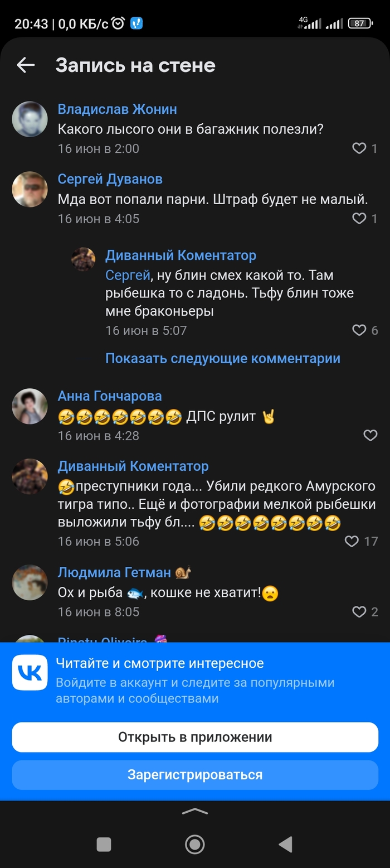Screen dimensions: 390x868
Task: Tap heart on comment with 17 likes
Action: click(x=351, y=541)
